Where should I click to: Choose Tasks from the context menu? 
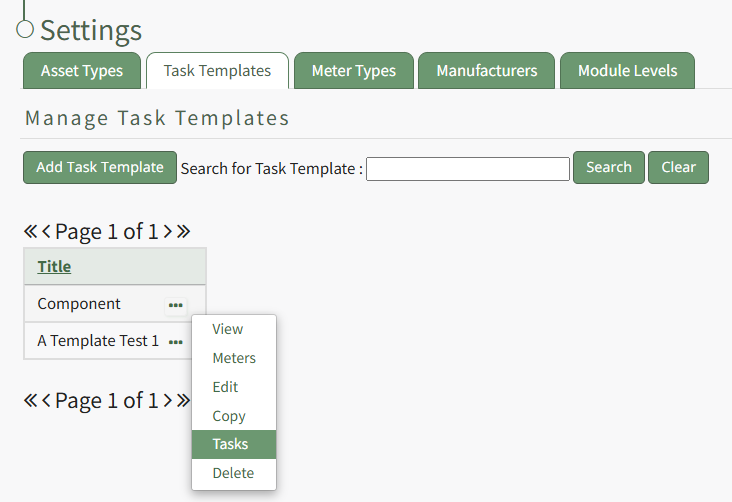[x=231, y=445]
